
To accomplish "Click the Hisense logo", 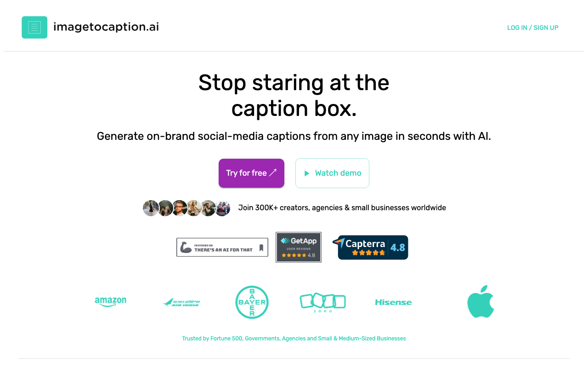I will [x=393, y=302].
